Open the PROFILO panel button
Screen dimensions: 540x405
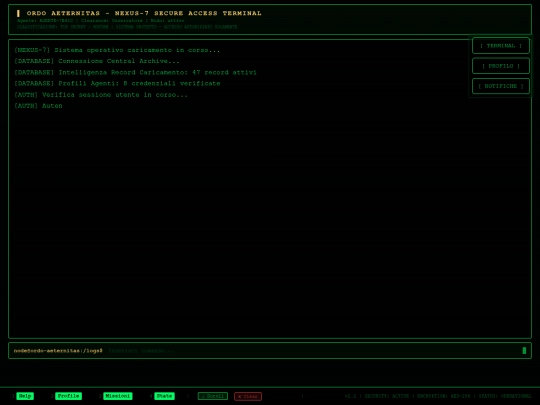coord(501,66)
